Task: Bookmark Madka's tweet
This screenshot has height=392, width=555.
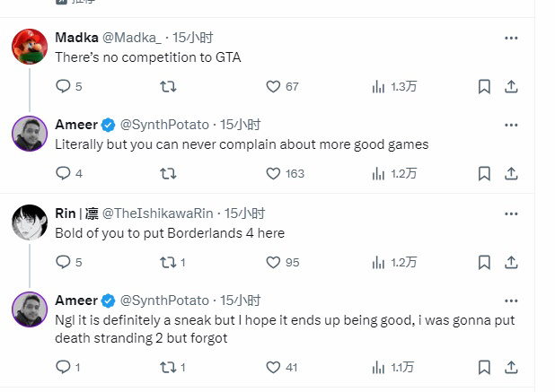Action: (484, 86)
